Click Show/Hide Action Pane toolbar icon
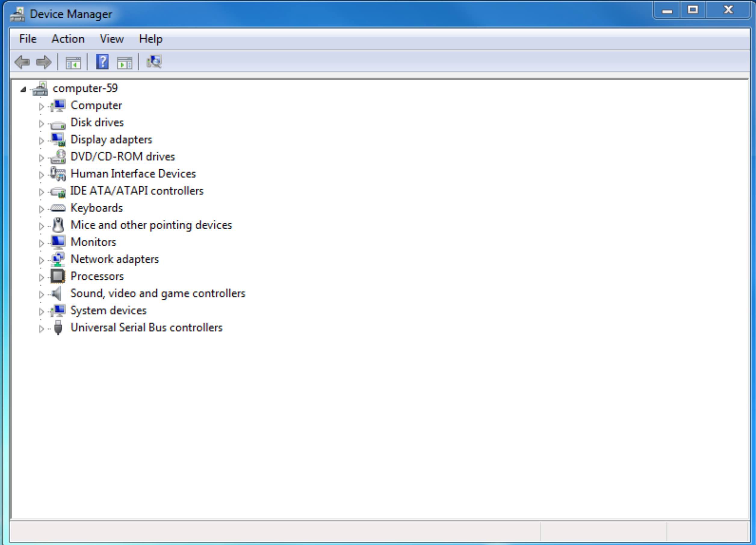The image size is (756, 545). coord(124,62)
